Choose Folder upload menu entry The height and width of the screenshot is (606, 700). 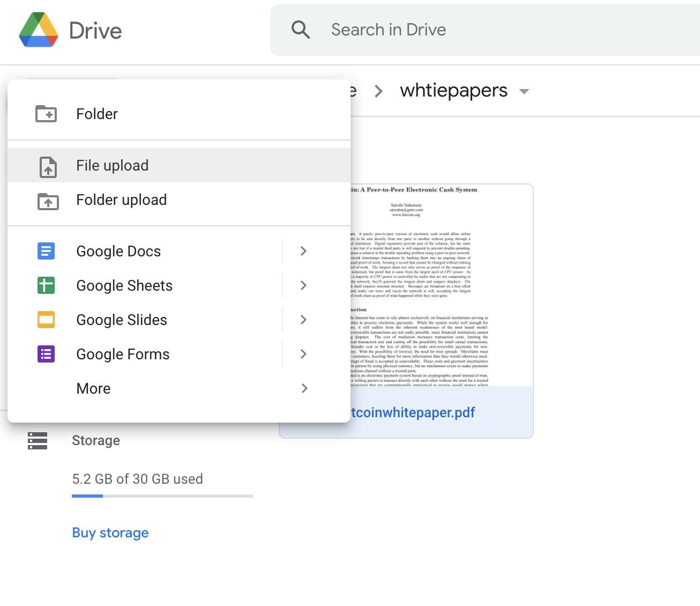coord(179,199)
